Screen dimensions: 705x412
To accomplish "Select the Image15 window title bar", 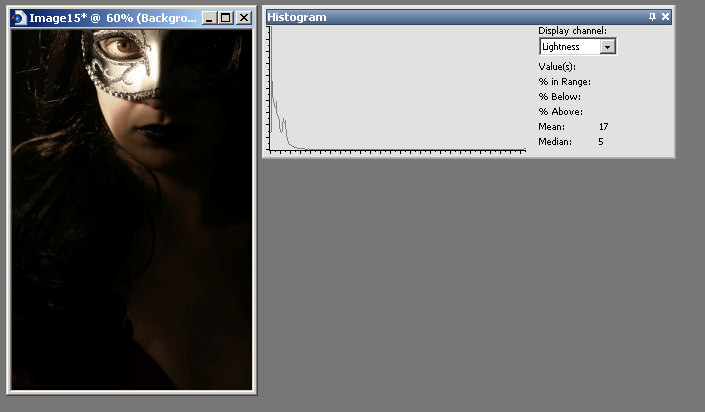I will pyautogui.click(x=110, y=18).
